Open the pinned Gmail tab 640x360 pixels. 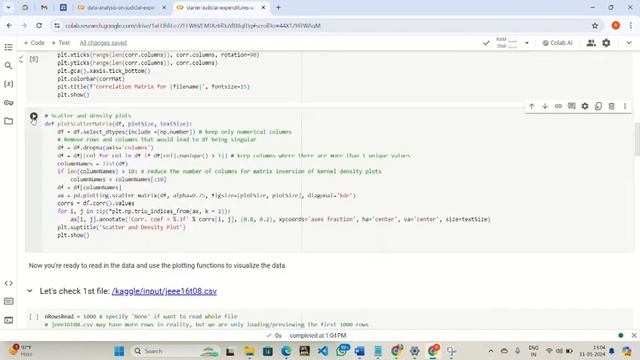(44, 7)
